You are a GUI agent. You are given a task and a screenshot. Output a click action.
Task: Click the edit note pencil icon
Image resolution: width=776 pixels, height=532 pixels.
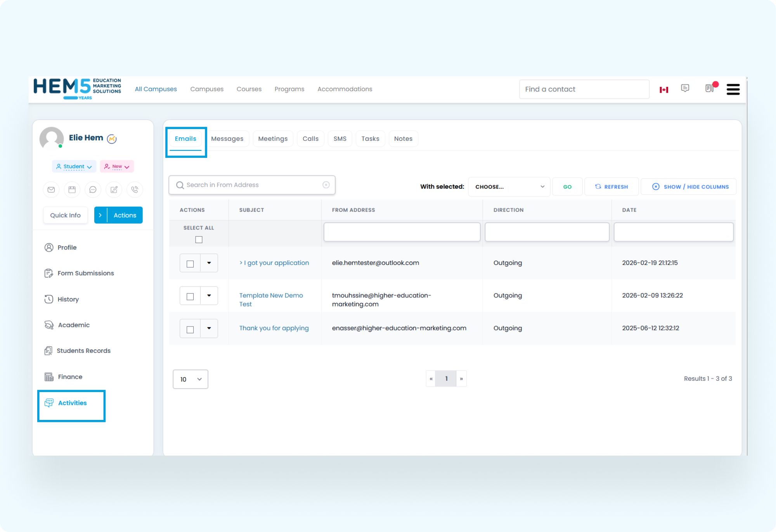click(114, 190)
